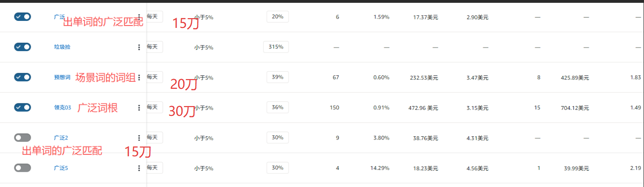Open the 每天 dropdown in 广泛5 row
644x187 pixels.
154,168
